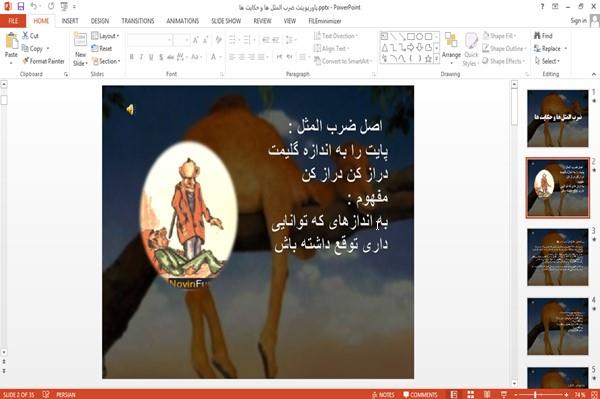
Task: Click the Increase Font Size icon
Action: 196,40
